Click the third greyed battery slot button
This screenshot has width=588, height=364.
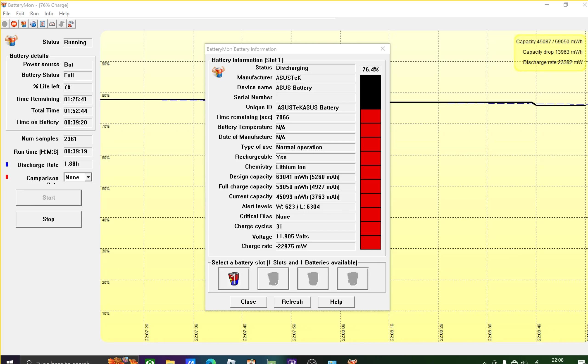313,279
